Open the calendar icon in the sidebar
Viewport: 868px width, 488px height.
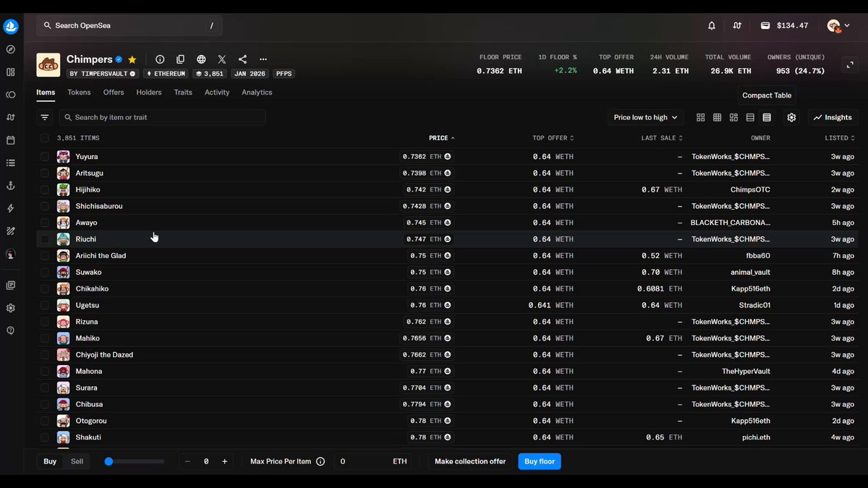[x=11, y=140]
